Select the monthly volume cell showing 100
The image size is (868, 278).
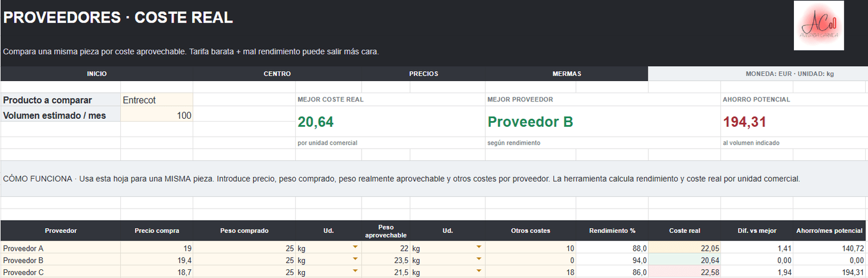click(x=157, y=115)
